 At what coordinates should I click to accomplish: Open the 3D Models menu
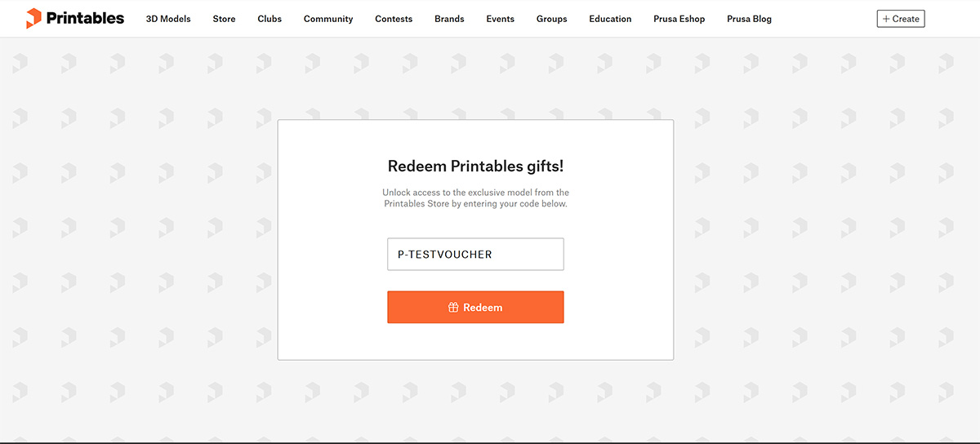click(168, 19)
